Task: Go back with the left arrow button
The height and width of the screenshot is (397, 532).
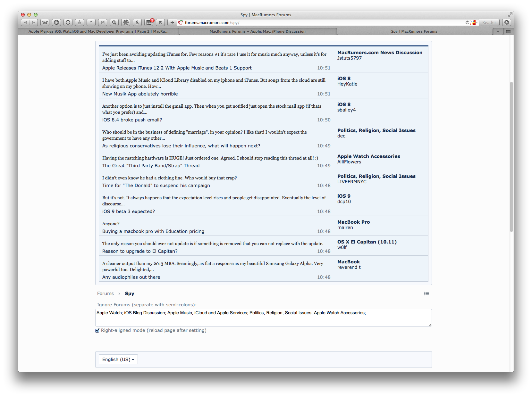Action: (25, 22)
